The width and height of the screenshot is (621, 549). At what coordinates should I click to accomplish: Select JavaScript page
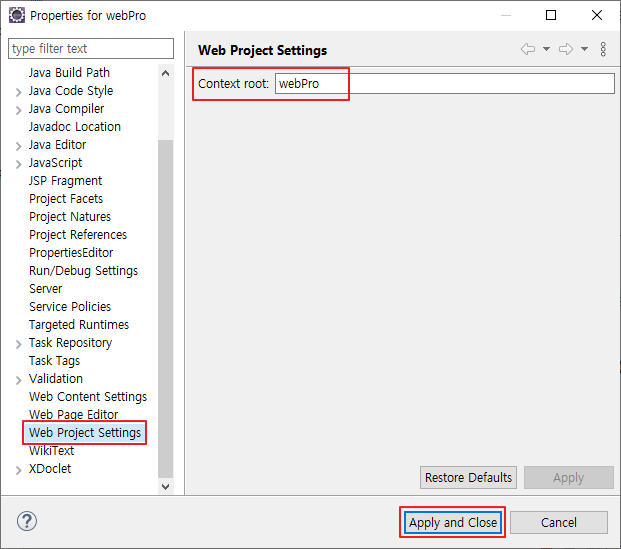pyautogui.click(x=55, y=163)
